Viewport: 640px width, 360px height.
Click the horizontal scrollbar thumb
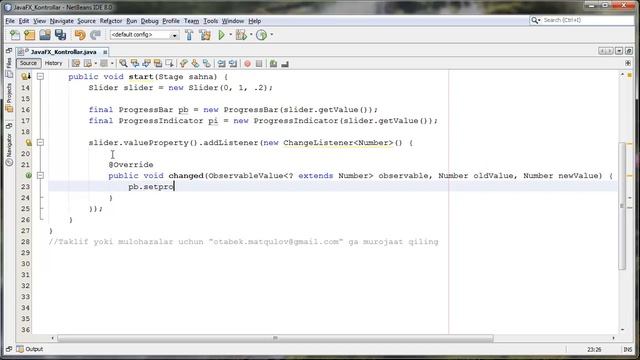tap(275, 338)
